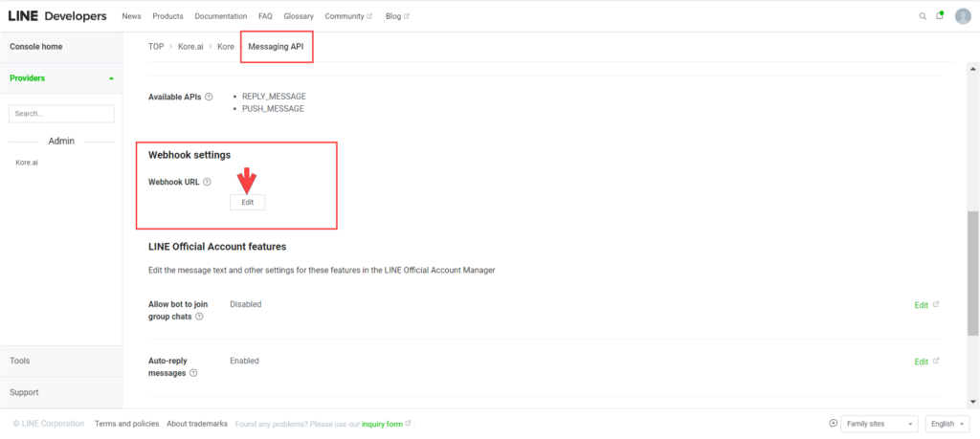The height and width of the screenshot is (439, 980).
Task: Click the search magnifier icon in header
Action: [x=923, y=16]
